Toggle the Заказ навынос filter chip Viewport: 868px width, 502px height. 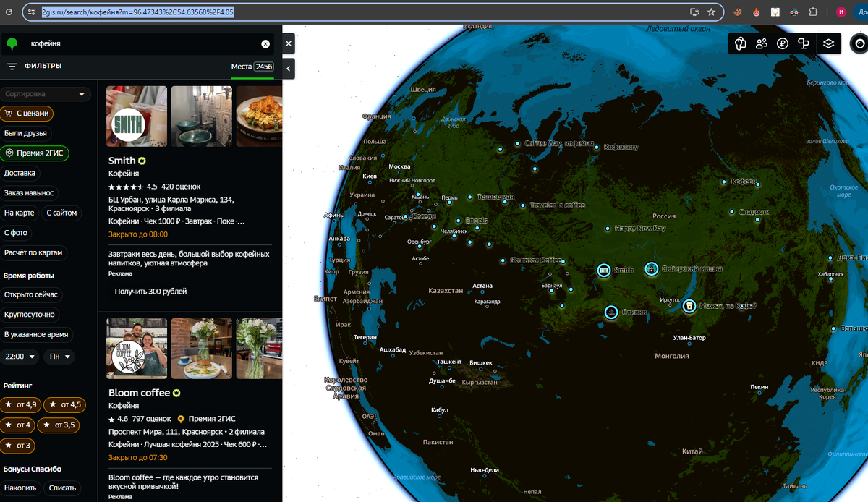(x=29, y=193)
